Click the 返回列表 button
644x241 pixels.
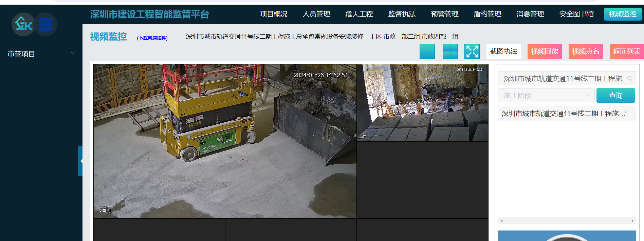(x=627, y=52)
